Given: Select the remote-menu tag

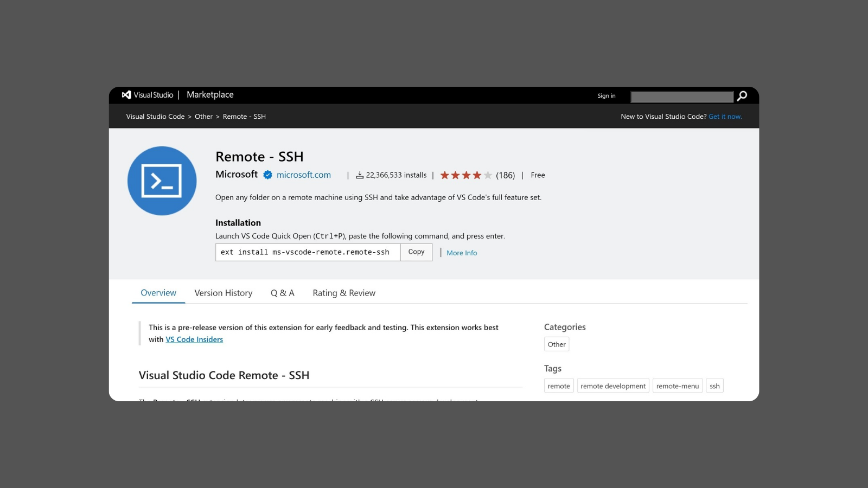Looking at the screenshot, I should [678, 386].
